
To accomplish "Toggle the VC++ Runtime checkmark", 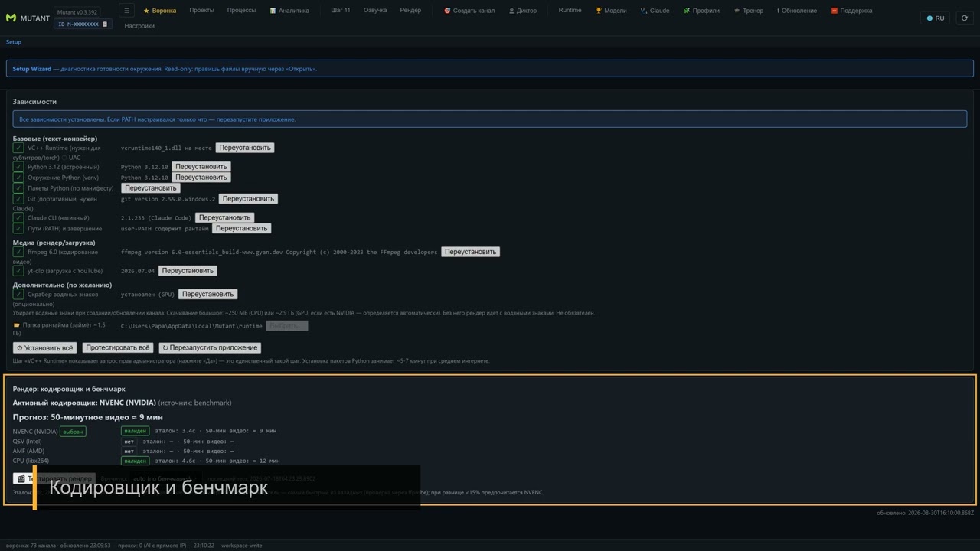I will 18,148.
